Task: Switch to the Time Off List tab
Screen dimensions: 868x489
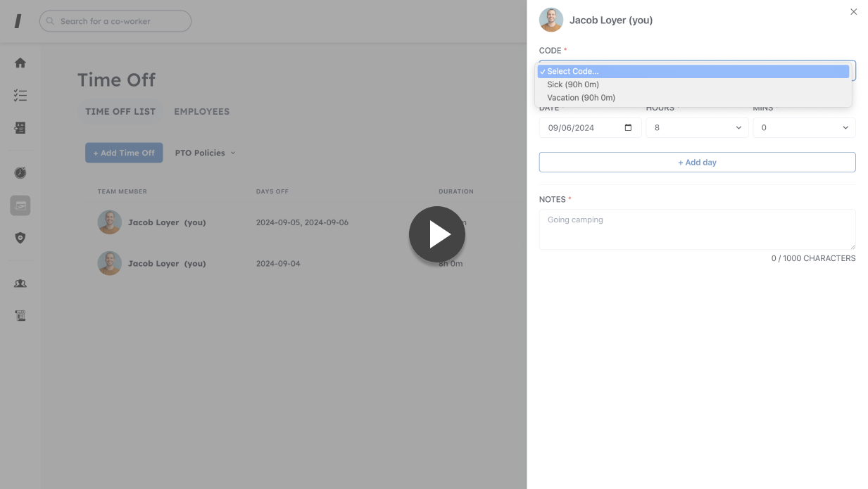Action: pos(120,112)
